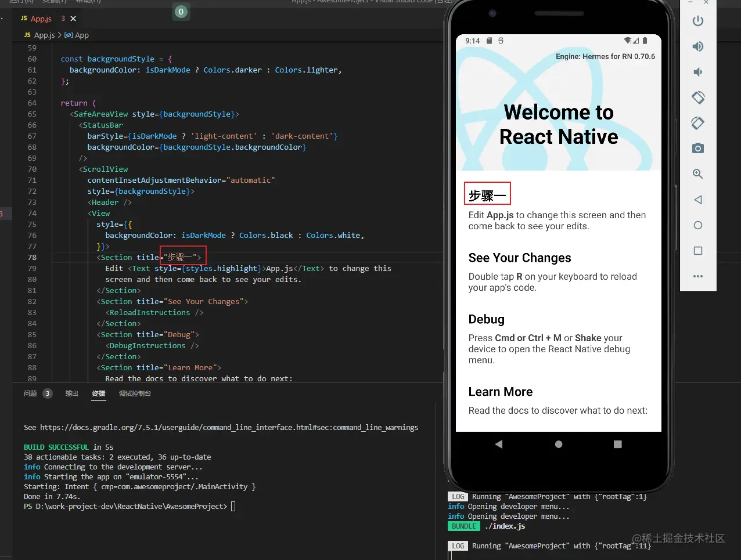Click 'const backgroundStyle' on line 60
Screen dimensions: 741x560
(x=107, y=59)
